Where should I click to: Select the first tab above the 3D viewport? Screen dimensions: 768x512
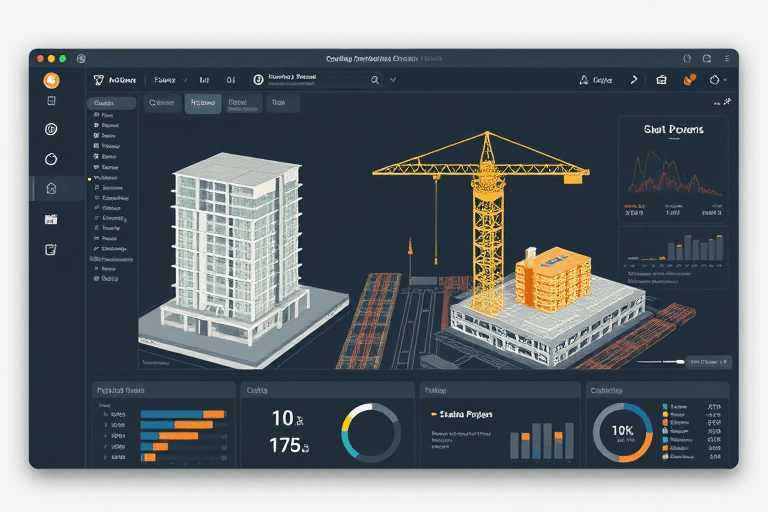pyautogui.click(x=160, y=103)
